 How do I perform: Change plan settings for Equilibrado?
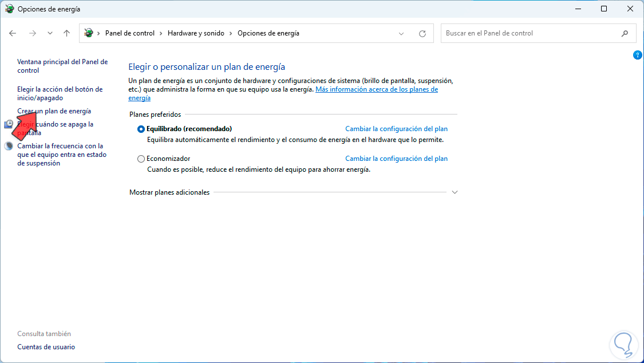[396, 129]
